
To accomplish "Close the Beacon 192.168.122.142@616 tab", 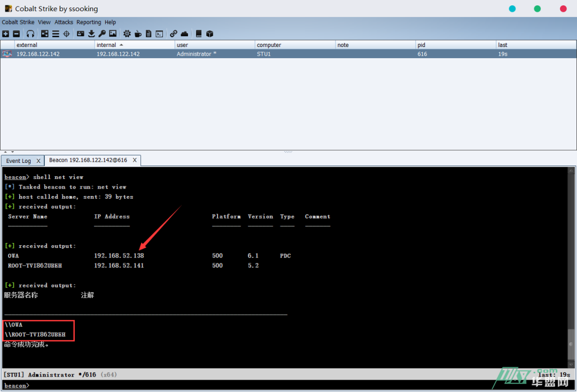I will (135, 160).
